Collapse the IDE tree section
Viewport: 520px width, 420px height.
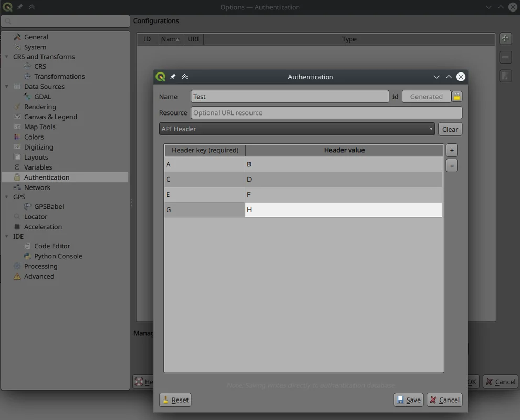pos(7,236)
